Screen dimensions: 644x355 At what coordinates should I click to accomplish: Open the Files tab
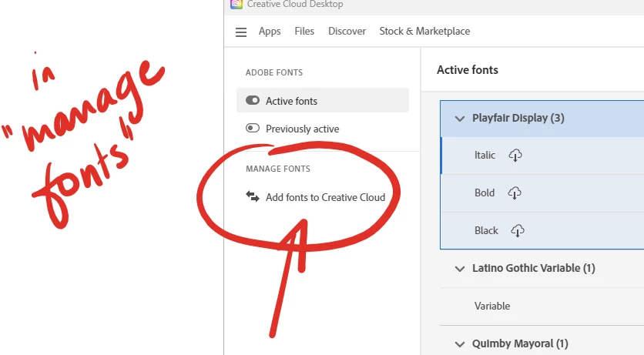(x=304, y=32)
